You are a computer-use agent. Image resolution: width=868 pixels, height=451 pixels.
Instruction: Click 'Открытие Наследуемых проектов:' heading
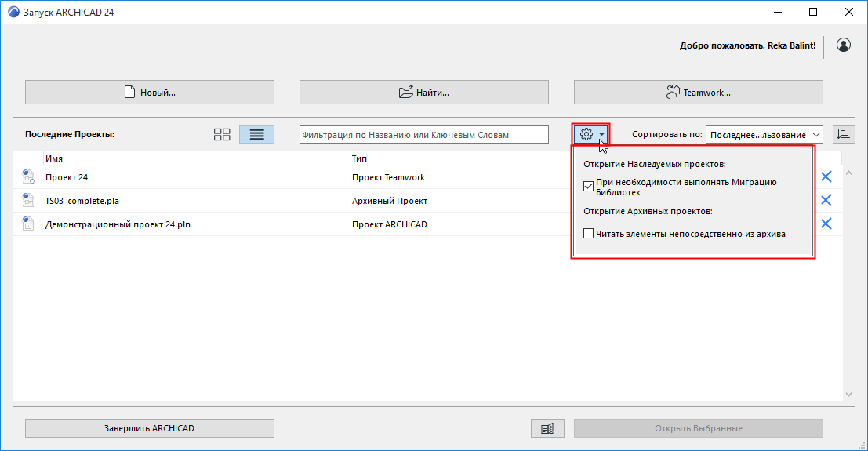(654, 164)
